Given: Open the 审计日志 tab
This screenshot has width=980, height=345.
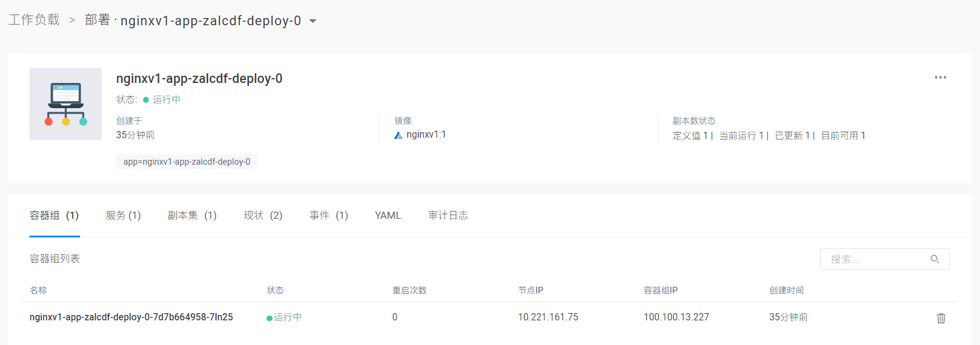Looking at the screenshot, I should pos(448,215).
